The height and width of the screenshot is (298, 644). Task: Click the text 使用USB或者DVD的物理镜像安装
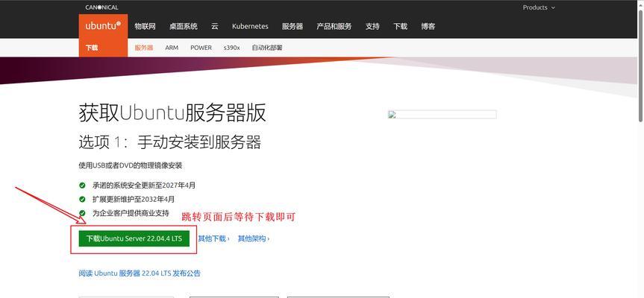[131, 165]
